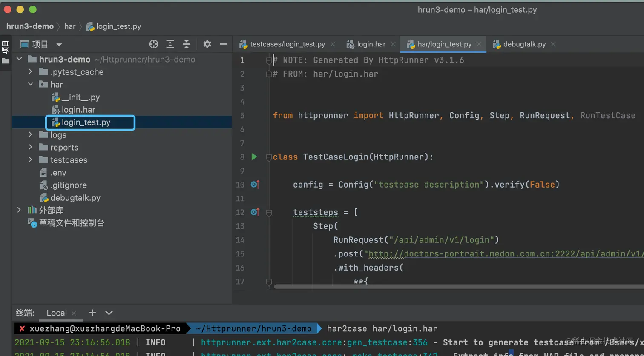
Task: Click the '# FROM: har/login.har' comment
Action: coord(325,74)
